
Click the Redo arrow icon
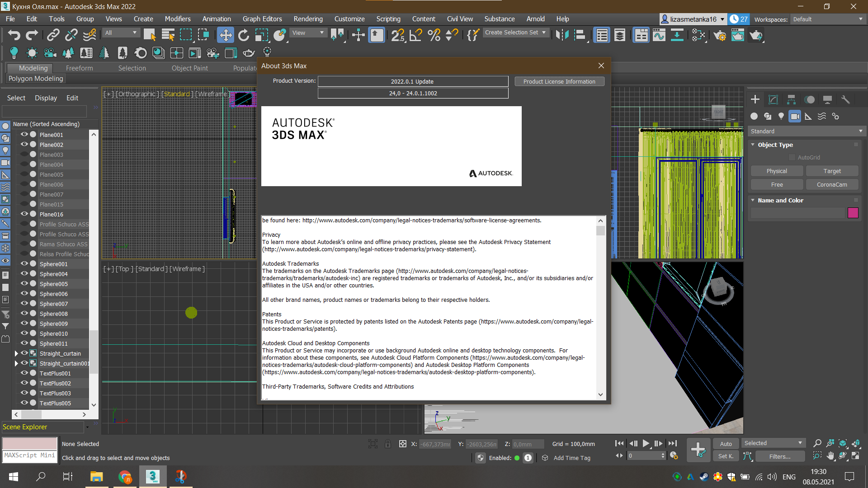click(x=32, y=35)
